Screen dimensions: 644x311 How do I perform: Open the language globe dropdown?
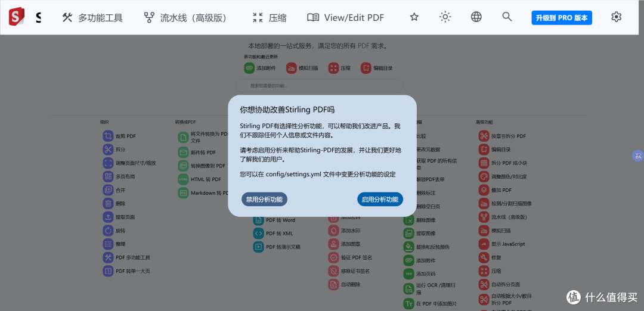[x=476, y=17]
